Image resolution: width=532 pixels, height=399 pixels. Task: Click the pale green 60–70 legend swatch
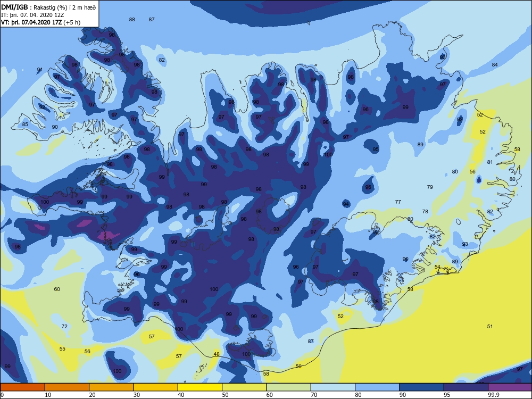288,387
